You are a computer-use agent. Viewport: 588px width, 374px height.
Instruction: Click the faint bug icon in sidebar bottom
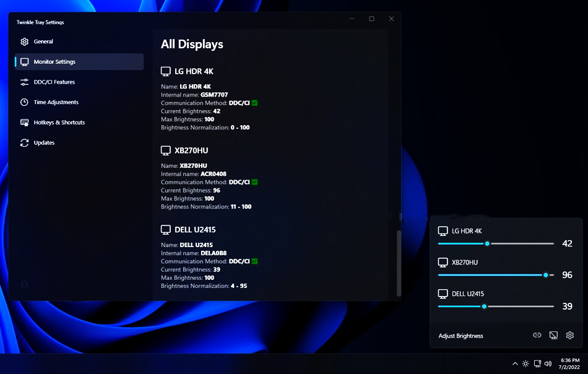pyautogui.click(x=25, y=284)
